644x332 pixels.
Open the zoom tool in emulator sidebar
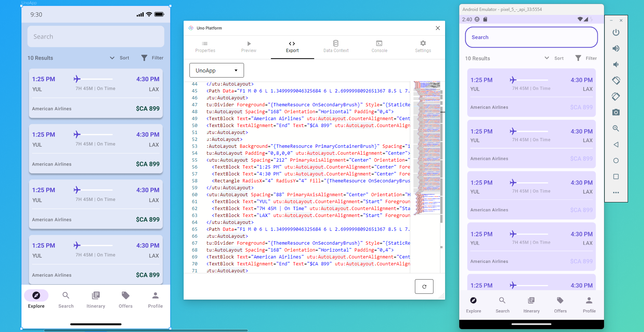tap(616, 128)
